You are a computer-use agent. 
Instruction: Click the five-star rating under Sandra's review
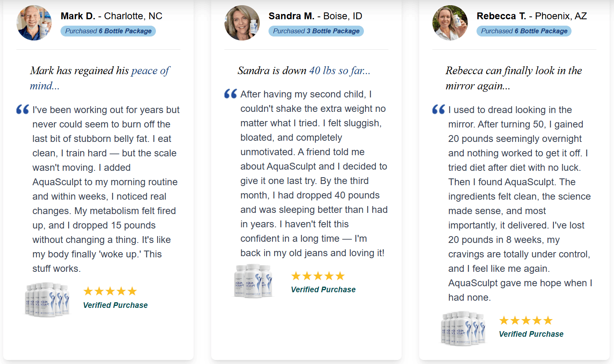(318, 276)
